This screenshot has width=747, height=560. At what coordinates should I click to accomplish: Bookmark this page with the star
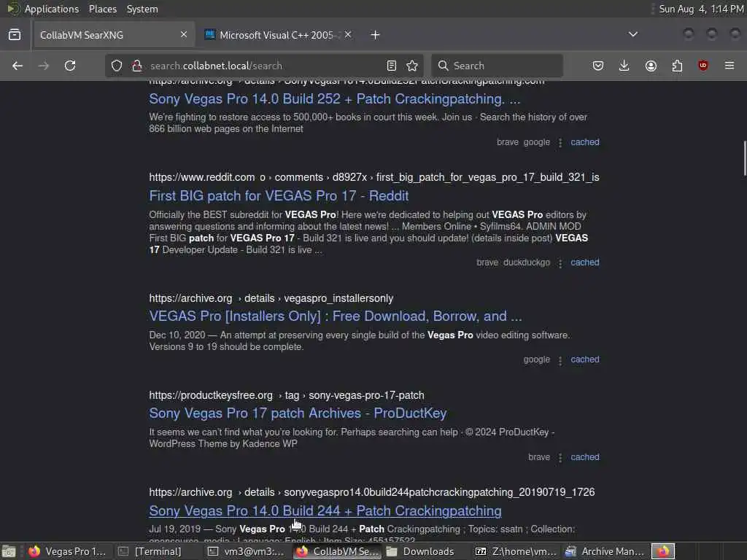[412, 66]
